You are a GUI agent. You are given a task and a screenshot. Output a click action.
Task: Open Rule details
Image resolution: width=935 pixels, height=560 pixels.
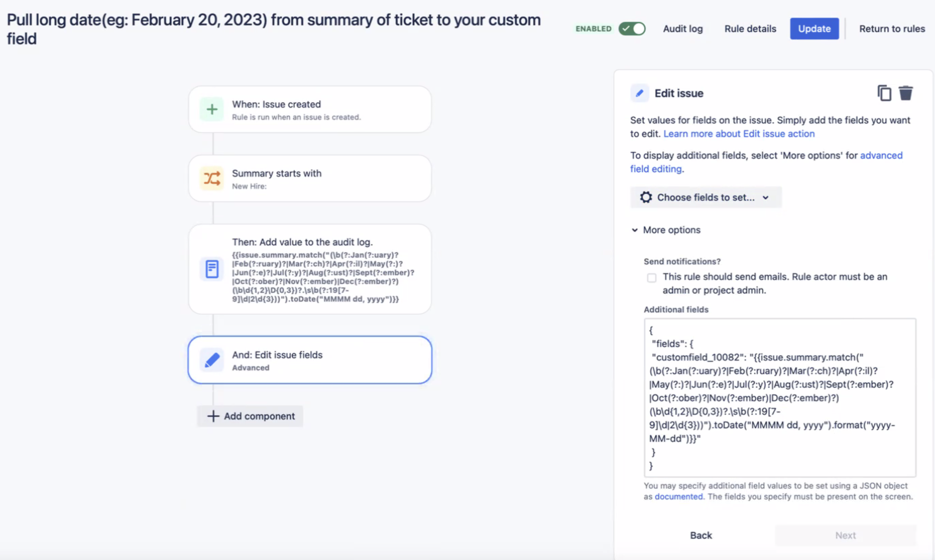coord(750,29)
